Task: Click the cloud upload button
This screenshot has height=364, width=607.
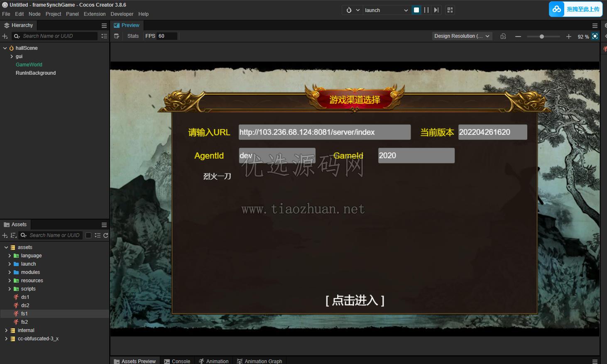Action: (575, 9)
